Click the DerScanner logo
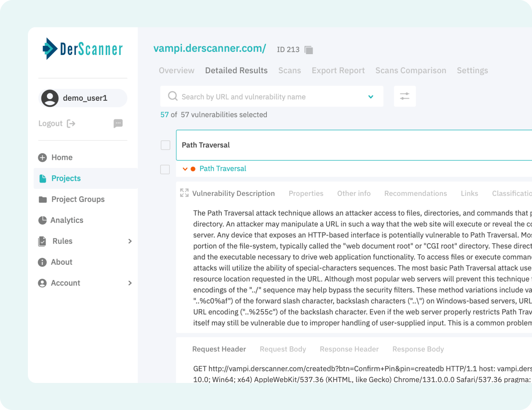 coord(82,49)
